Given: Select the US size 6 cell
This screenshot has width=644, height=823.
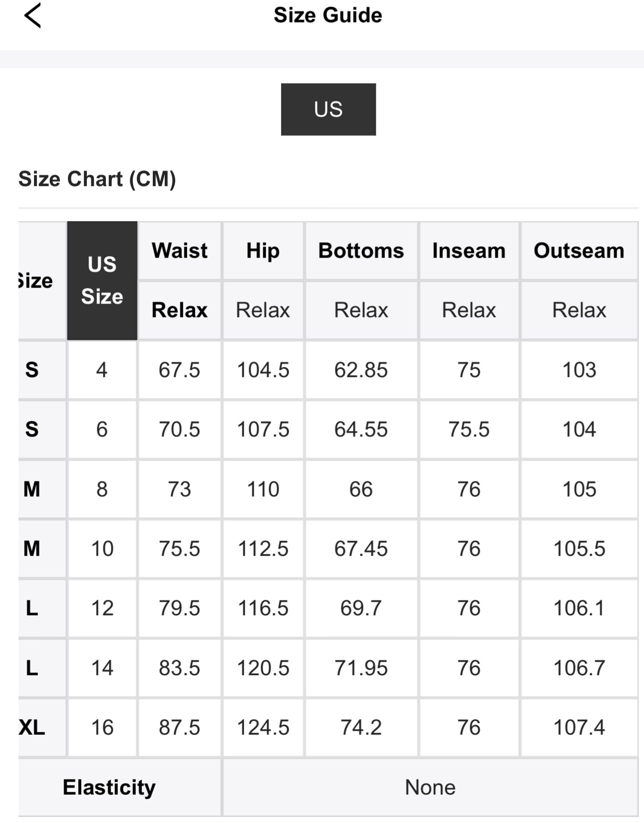Looking at the screenshot, I should coord(102,429).
